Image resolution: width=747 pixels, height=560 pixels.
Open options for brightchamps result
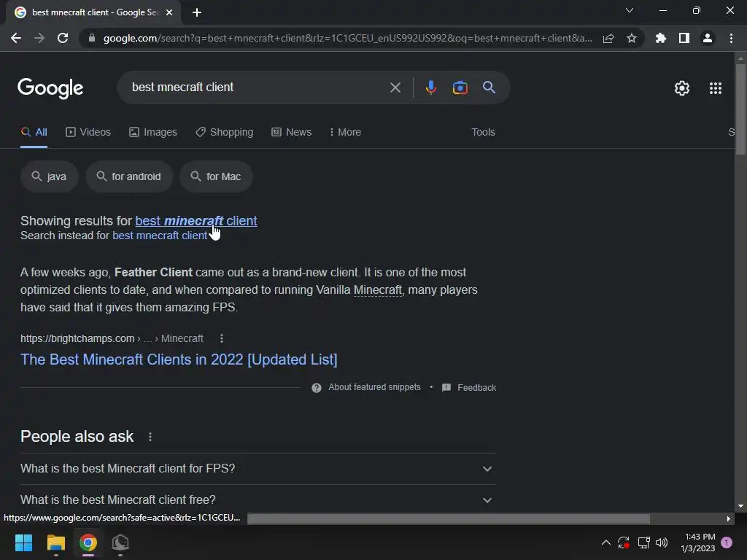[x=222, y=338]
